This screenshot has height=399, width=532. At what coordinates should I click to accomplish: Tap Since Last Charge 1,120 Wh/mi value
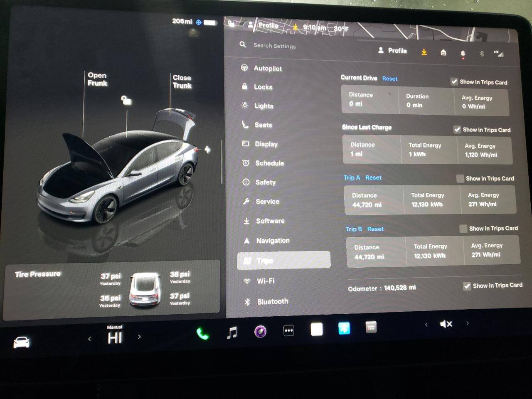click(x=481, y=155)
